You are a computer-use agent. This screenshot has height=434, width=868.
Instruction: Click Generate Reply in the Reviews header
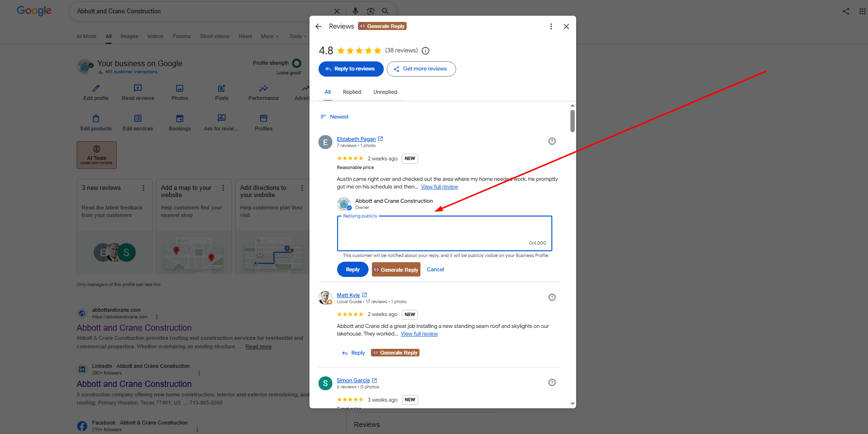click(x=382, y=26)
